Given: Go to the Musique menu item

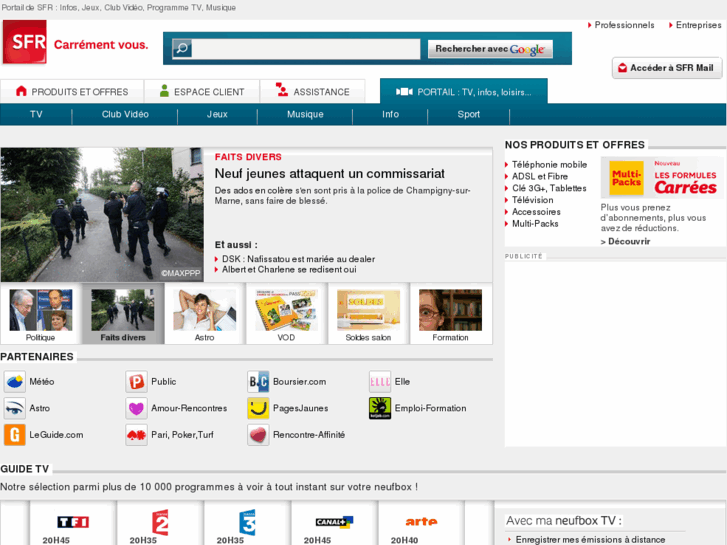Looking at the screenshot, I should click(305, 115).
